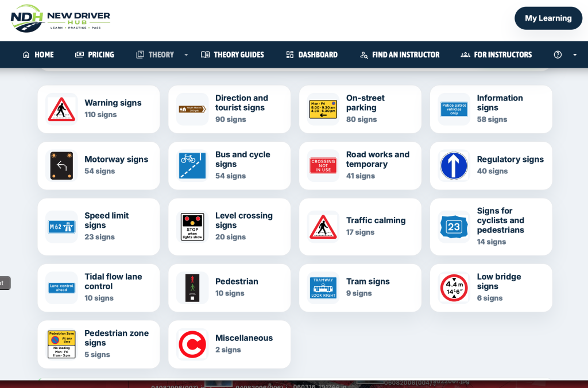Open Road works and temporary category
Image resolution: width=588 pixels, height=388 pixels.
(x=361, y=166)
